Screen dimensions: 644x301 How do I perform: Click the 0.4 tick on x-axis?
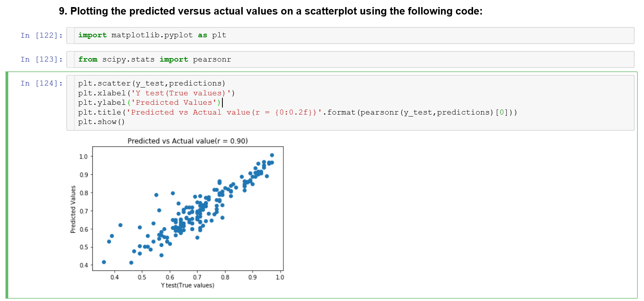114,277
